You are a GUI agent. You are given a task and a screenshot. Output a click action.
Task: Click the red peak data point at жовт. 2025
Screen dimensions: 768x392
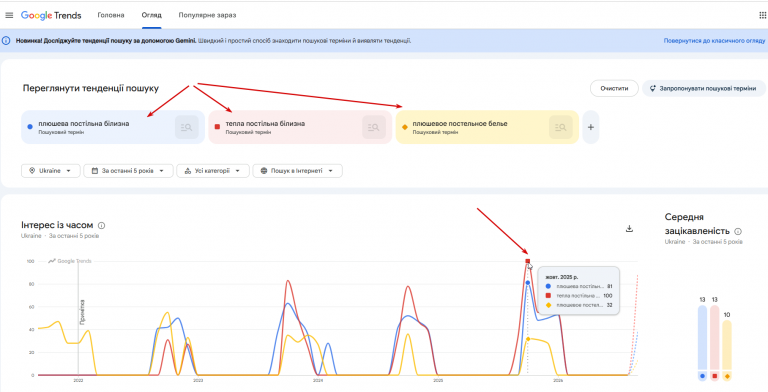pyautogui.click(x=528, y=261)
